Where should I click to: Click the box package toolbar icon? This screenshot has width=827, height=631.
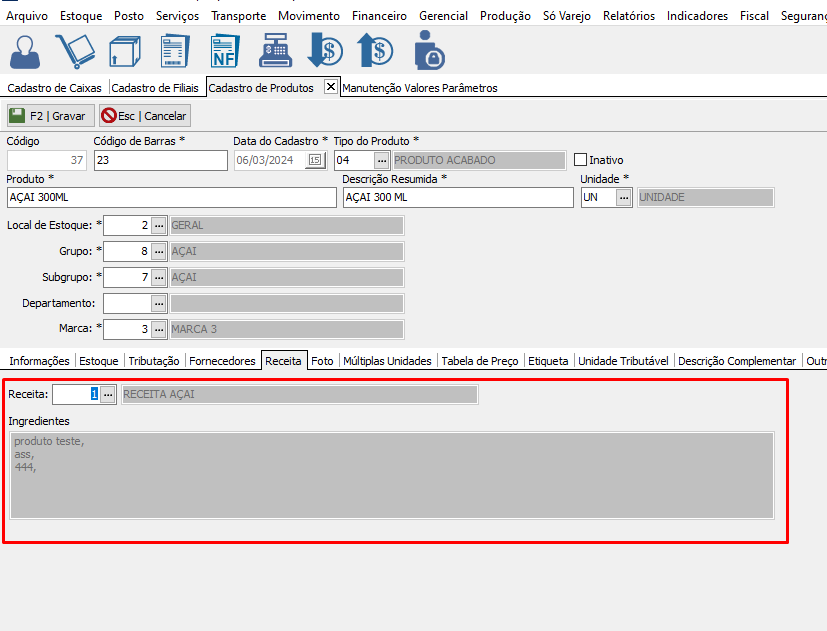(125, 51)
